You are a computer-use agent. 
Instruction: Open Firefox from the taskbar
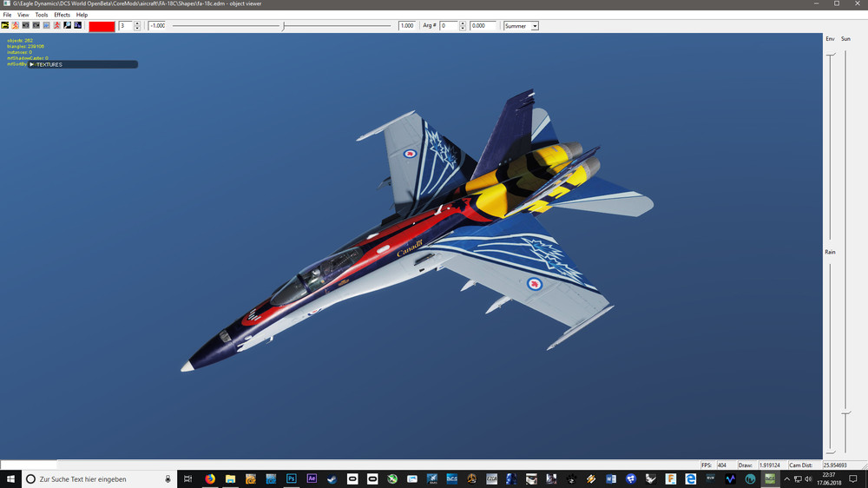[210, 479]
